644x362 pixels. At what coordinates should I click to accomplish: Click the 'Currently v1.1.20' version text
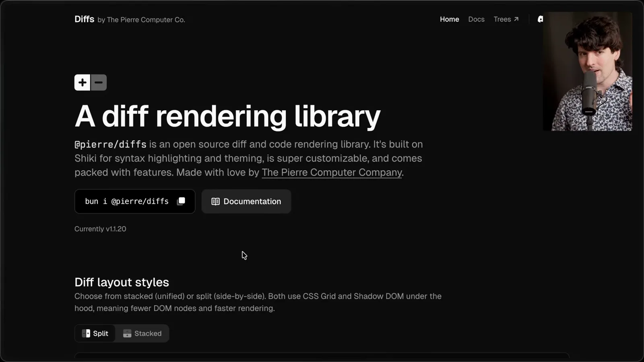[100, 229]
